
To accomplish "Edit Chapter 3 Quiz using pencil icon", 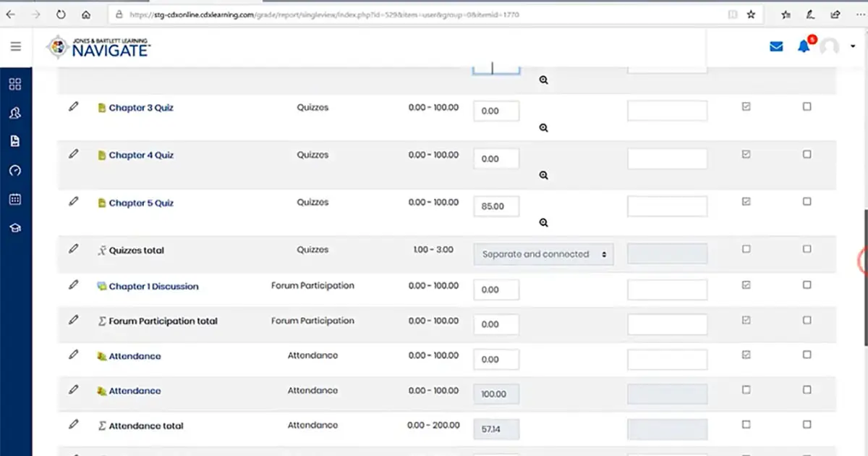I will coord(73,106).
